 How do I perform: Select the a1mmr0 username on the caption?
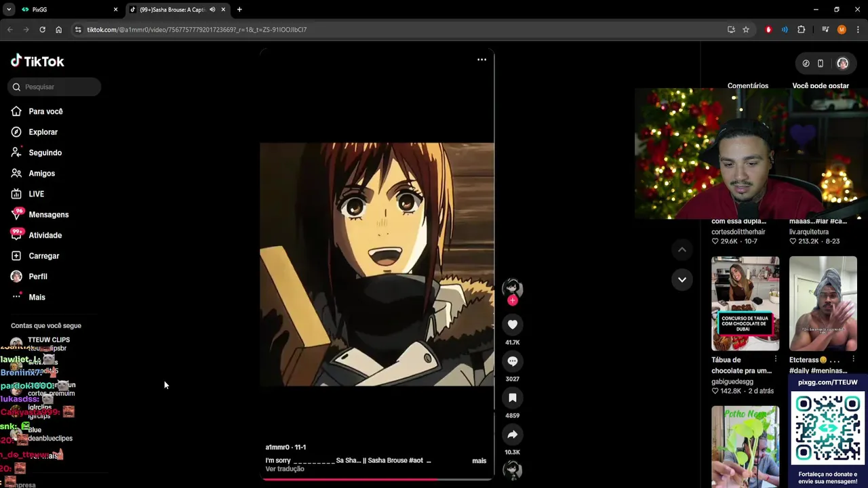pyautogui.click(x=277, y=447)
